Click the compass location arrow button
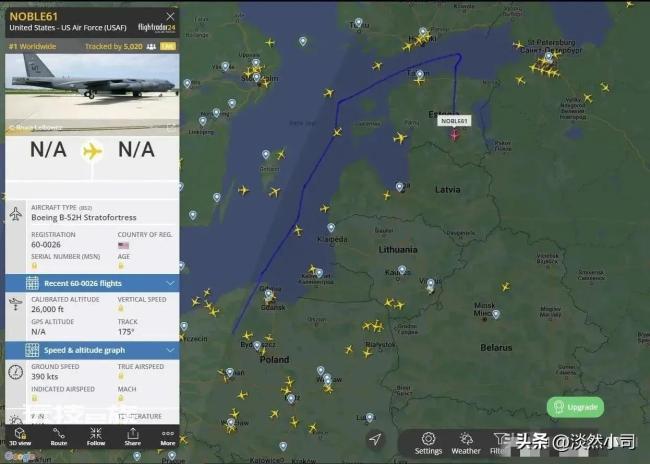This screenshot has height=464, width=650. 375,440
